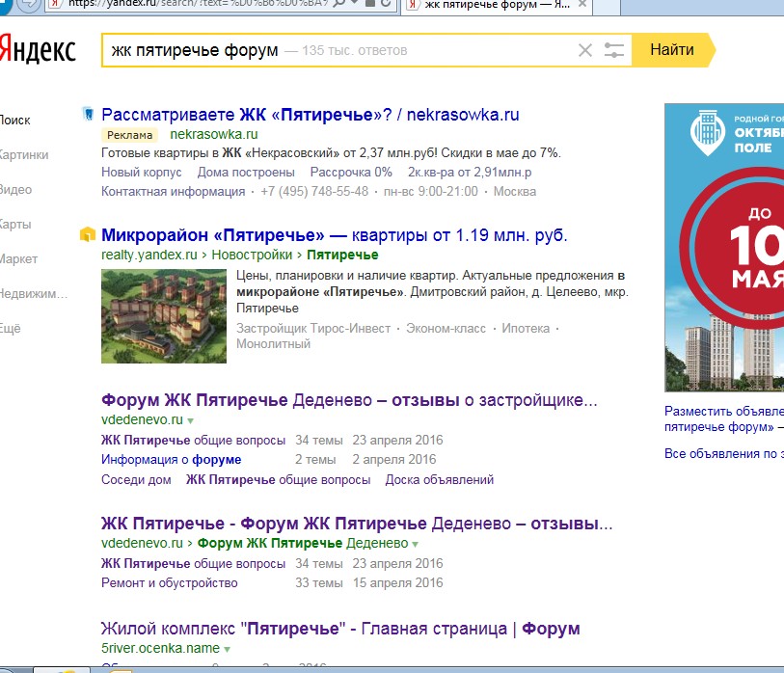
Task: Click 33 темы count
Action: pyautogui.click(x=319, y=583)
